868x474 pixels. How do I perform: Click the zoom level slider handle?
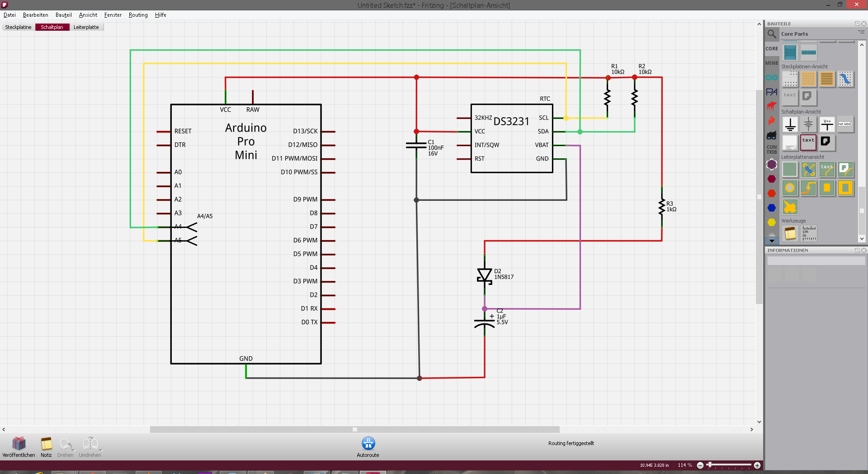[x=709, y=465]
